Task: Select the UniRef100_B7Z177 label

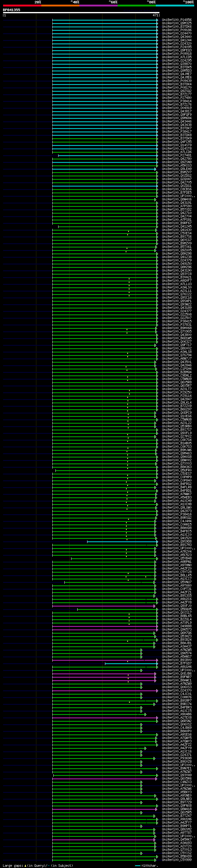Action: point(177,94)
